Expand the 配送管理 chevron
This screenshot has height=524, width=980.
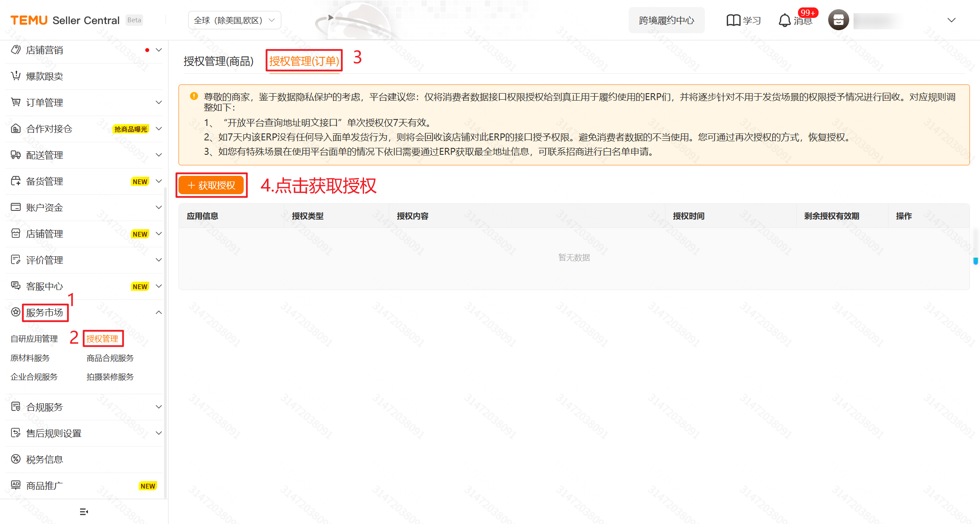(x=159, y=155)
